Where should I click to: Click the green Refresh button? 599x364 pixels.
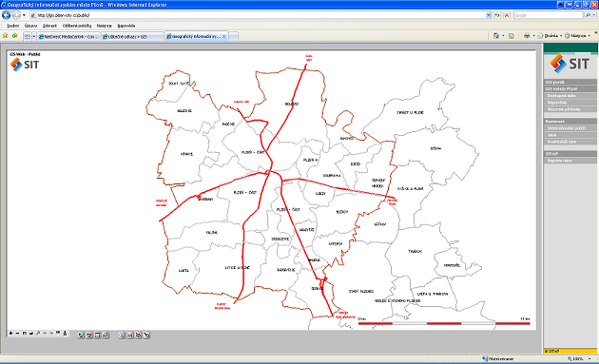click(497, 15)
